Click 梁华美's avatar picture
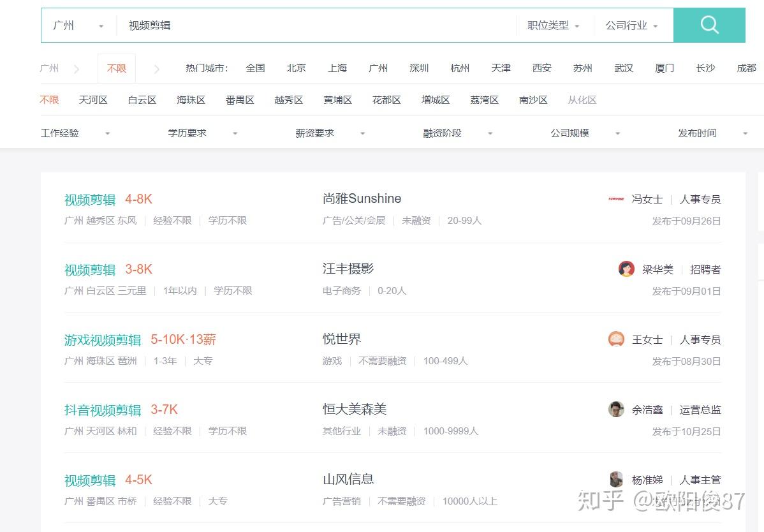Screen dimensions: 764x532 626,269
